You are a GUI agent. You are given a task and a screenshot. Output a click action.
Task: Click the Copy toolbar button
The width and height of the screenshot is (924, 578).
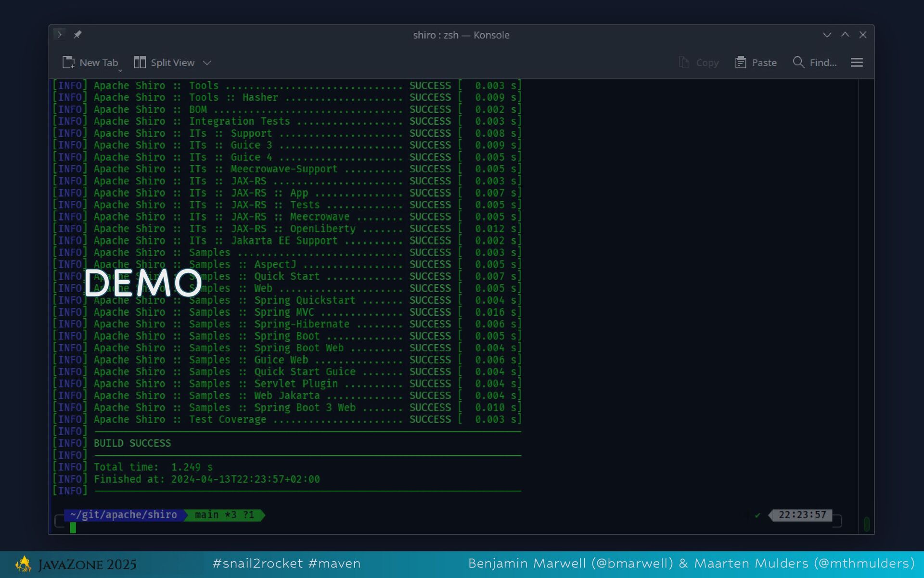pos(698,63)
